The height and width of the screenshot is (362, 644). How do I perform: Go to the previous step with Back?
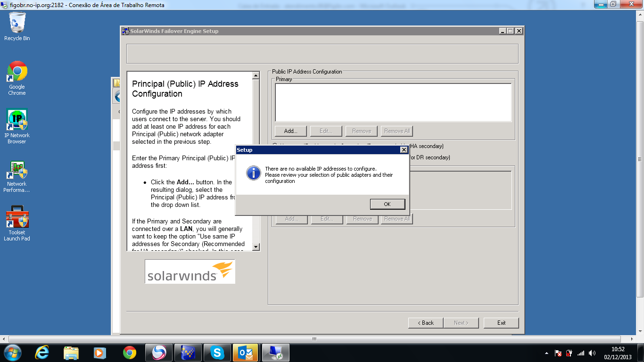point(426,323)
